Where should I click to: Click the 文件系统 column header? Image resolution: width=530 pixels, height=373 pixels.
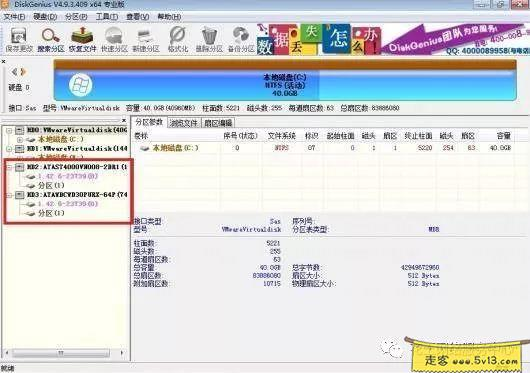click(x=281, y=136)
